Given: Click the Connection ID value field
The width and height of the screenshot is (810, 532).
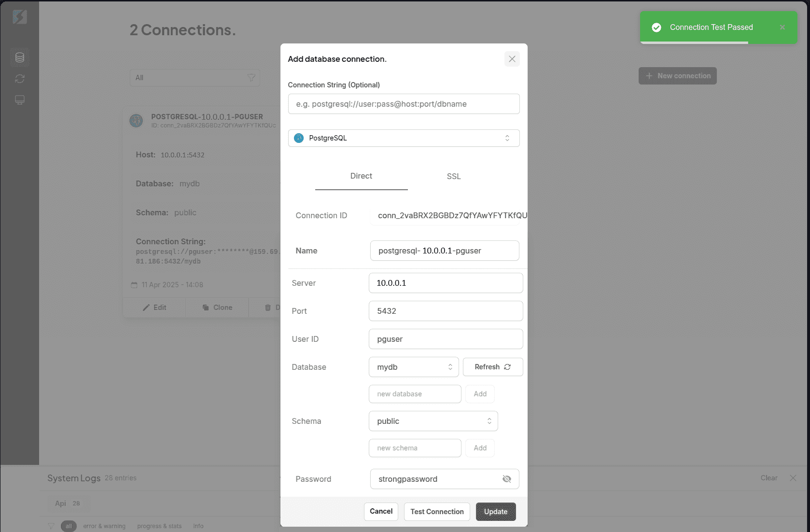Looking at the screenshot, I should click(x=448, y=215).
